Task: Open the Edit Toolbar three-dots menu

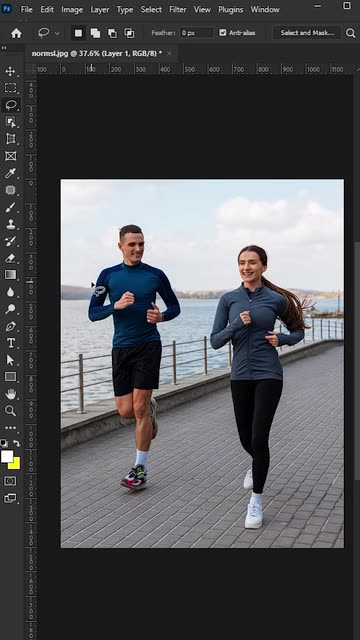Action: (x=10, y=428)
